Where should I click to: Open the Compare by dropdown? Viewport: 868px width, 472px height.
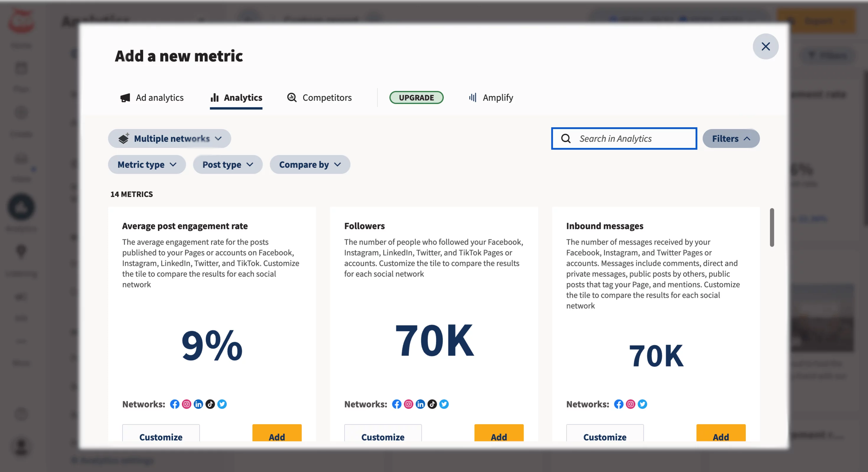point(309,164)
